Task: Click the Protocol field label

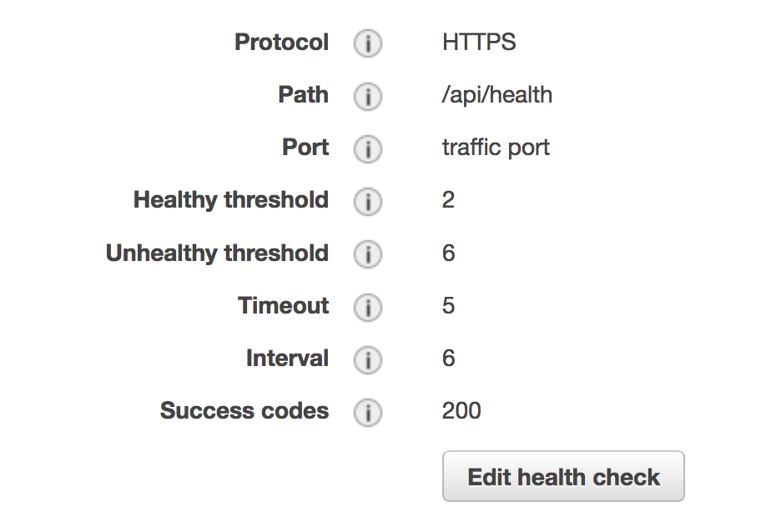Action: point(281,43)
